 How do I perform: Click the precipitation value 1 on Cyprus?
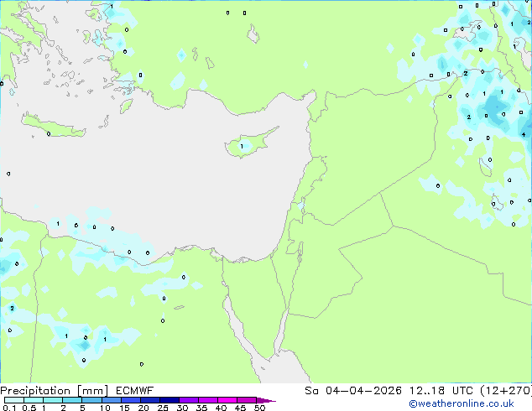[x=242, y=147]
